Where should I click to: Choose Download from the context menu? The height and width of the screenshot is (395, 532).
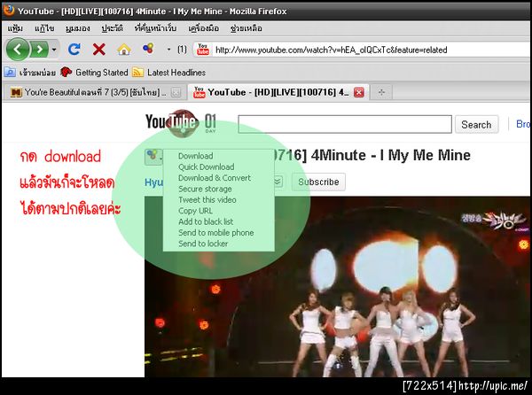[x=195, y=156]
